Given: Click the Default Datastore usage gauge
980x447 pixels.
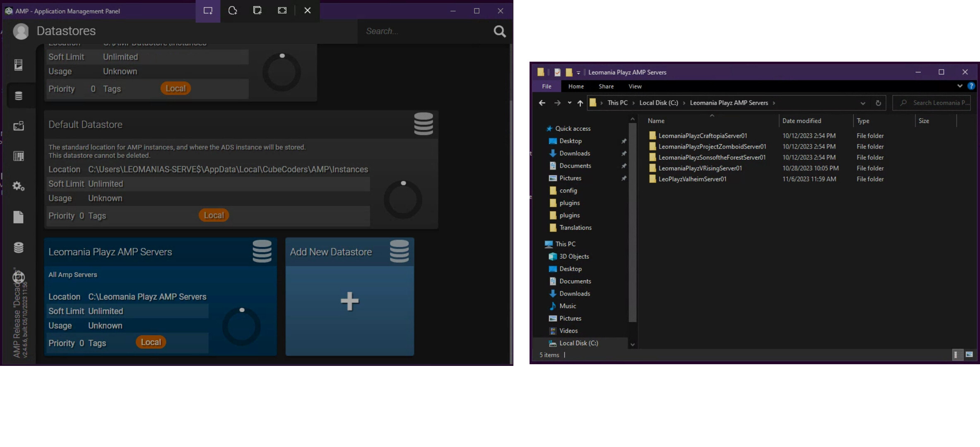Looking at the screenshot, I should pyautogui.click(x=403, y=199).
